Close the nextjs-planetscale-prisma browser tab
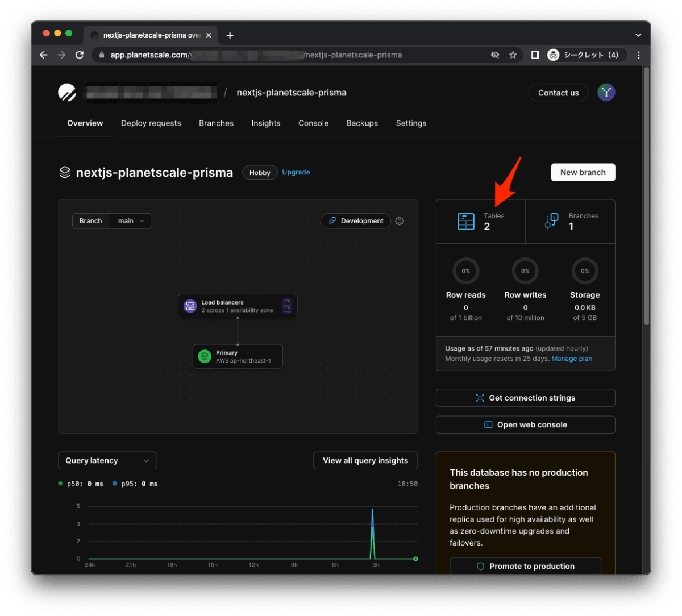Screen dimensions: 682x616 tap(209, 35)
